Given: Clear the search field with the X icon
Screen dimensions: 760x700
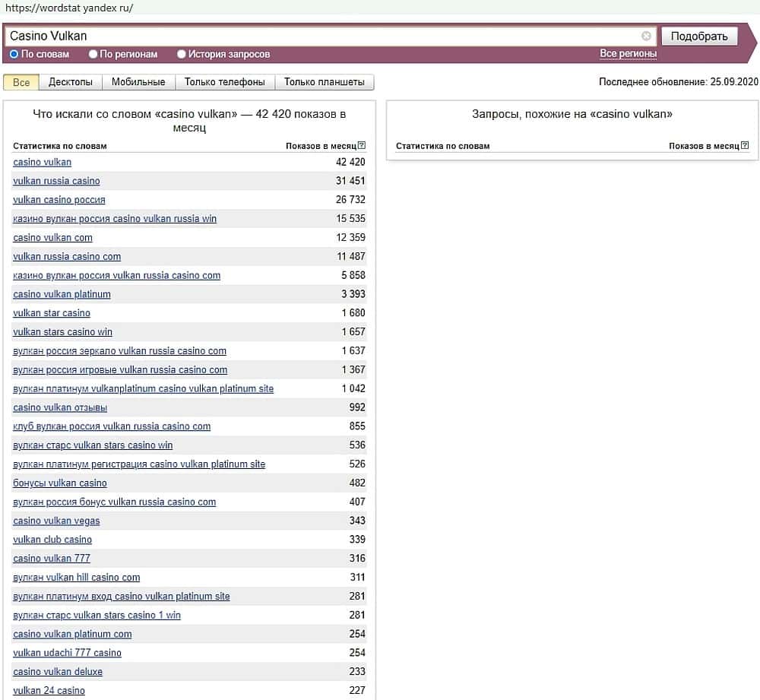Looking at the screenshot, I should point(646,36).
